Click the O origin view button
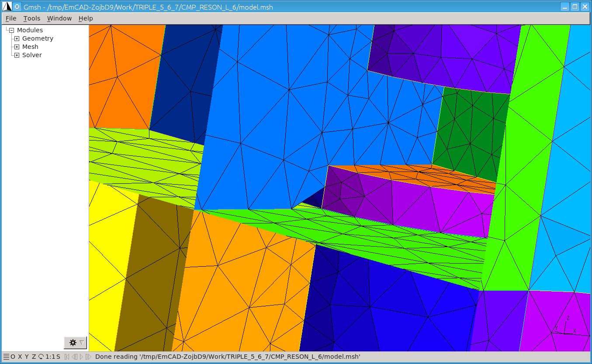The height and width of the screenshot is (364, 592). 13,357
